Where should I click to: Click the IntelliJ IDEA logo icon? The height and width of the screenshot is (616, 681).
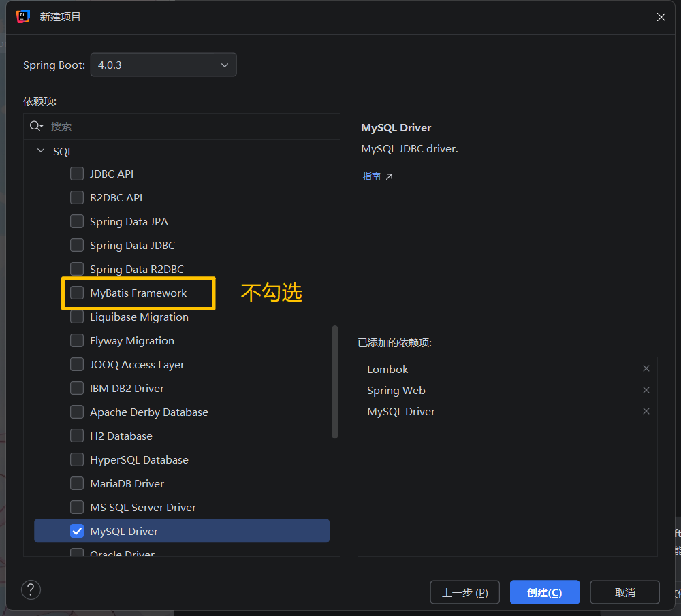23,16
